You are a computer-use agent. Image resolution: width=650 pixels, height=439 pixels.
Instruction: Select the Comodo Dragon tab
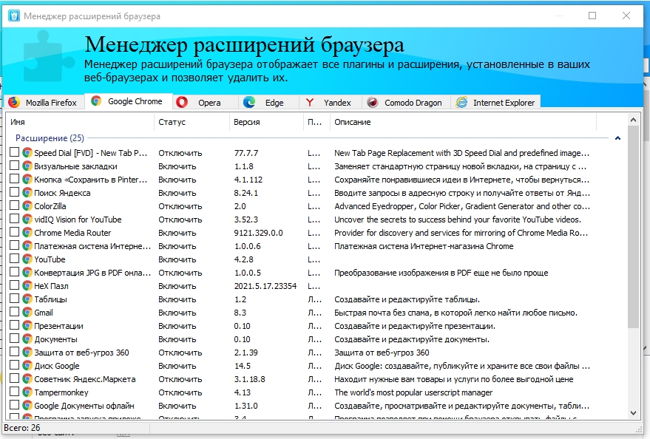[x=406, y=102]
